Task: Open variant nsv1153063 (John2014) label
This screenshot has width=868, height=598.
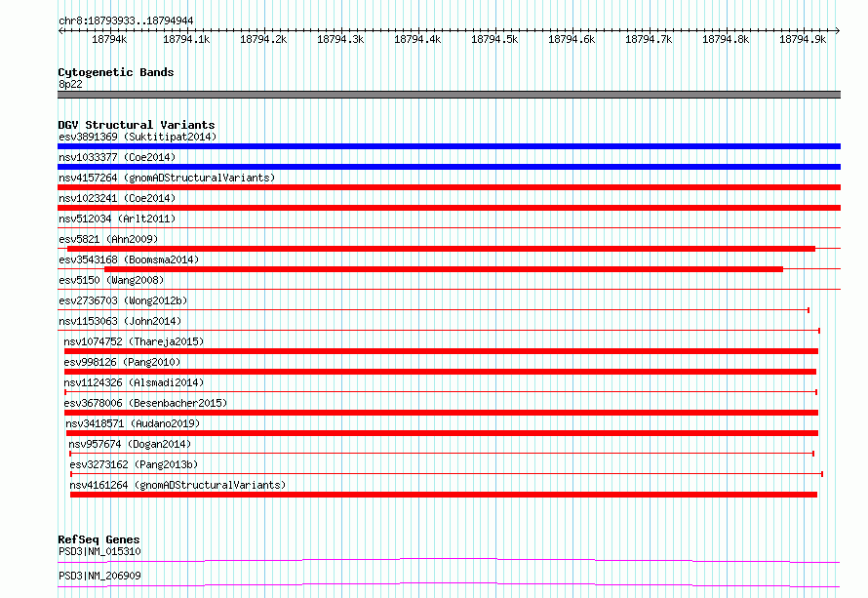Action: (120, 321)
